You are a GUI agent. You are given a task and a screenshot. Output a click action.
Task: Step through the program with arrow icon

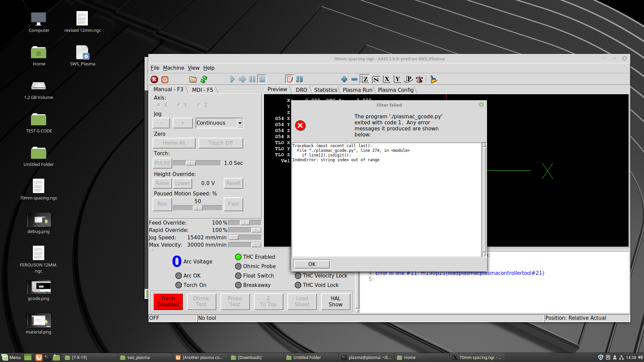242,79
